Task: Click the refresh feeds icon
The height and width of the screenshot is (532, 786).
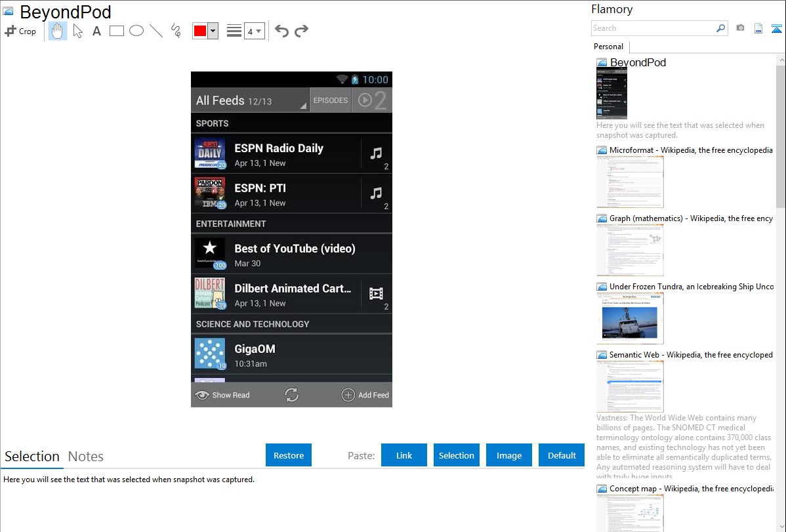Action: tap(292, 395)
